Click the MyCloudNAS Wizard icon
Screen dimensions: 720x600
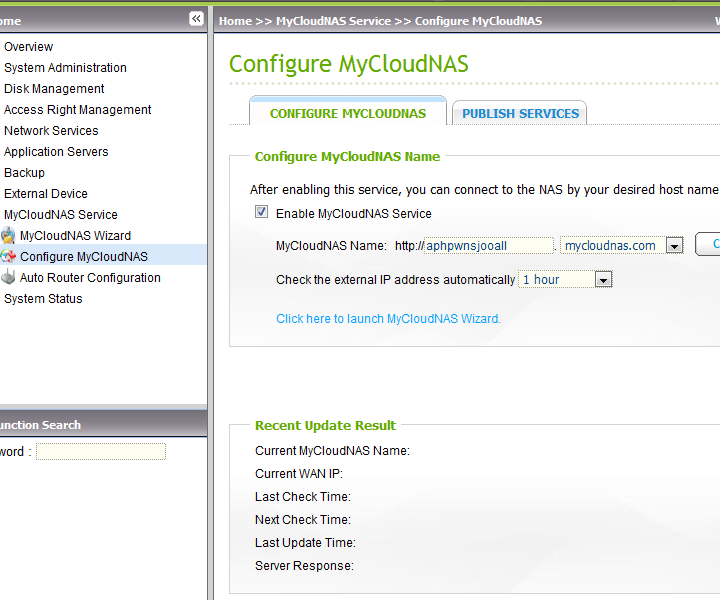tap(8, 236)
